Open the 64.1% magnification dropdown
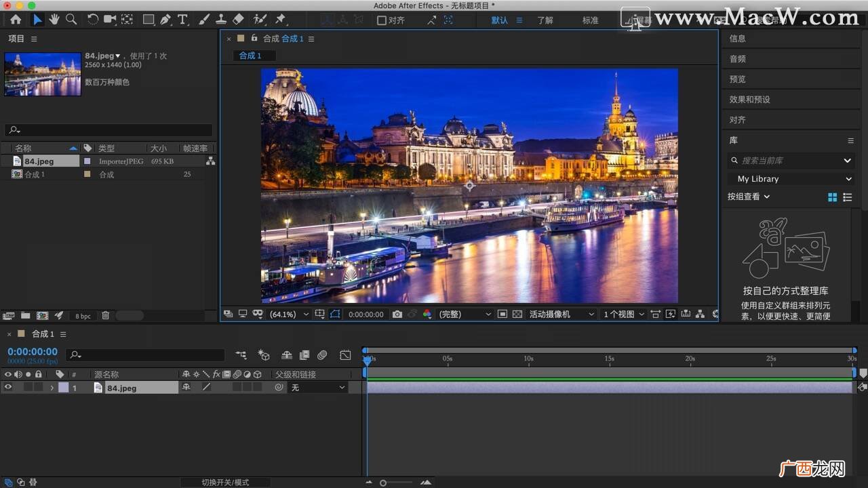Screen dimensions: 868x488 click(290, 314)
